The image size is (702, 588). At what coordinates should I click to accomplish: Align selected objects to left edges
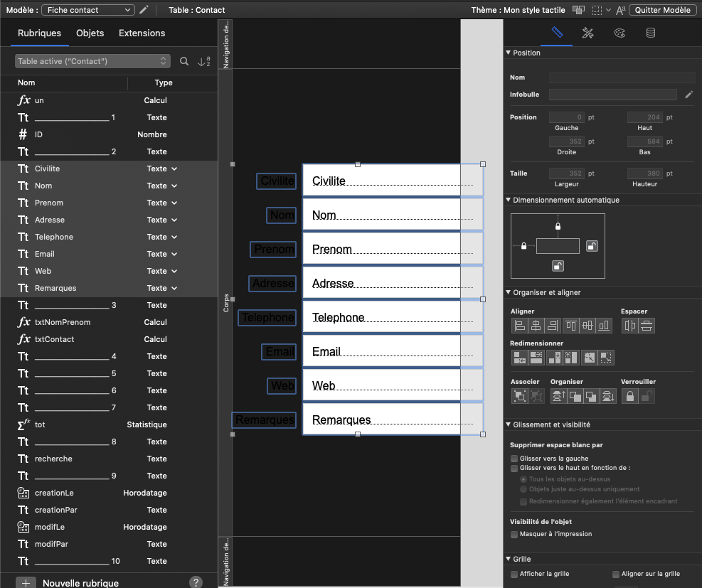[x=519, y=326]
